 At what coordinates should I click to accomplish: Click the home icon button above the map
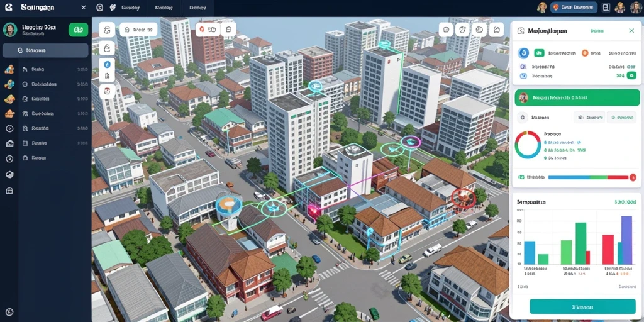click(x=497, y=30)
